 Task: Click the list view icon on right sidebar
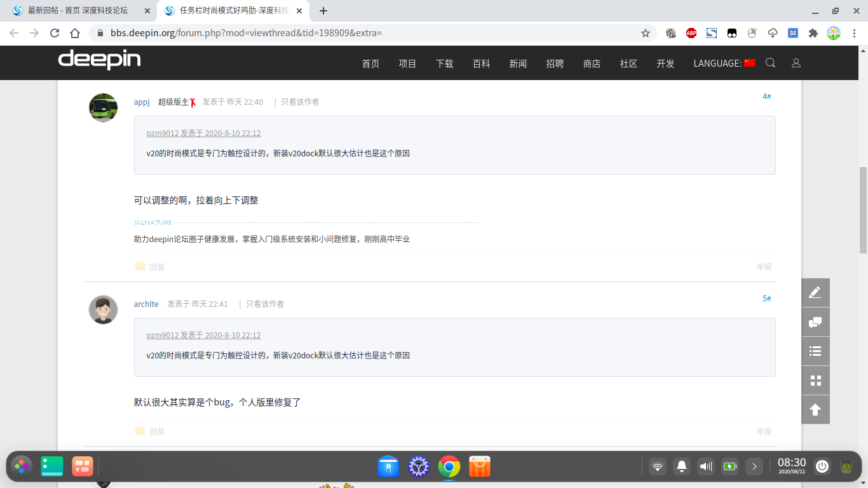pos(815,351)
